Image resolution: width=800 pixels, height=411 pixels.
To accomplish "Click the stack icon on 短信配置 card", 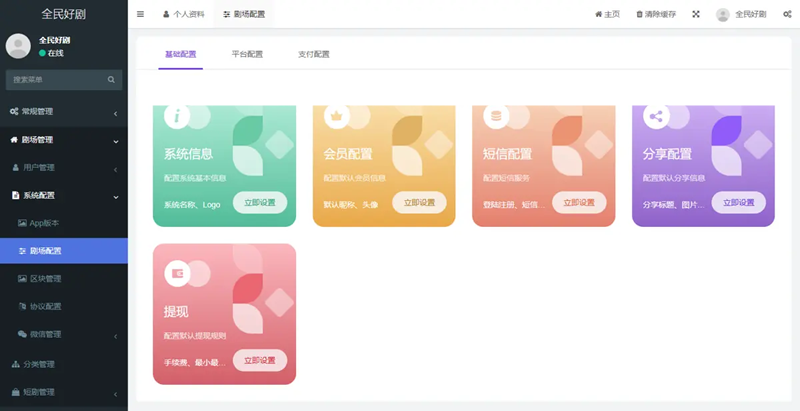I will (495, 115).
